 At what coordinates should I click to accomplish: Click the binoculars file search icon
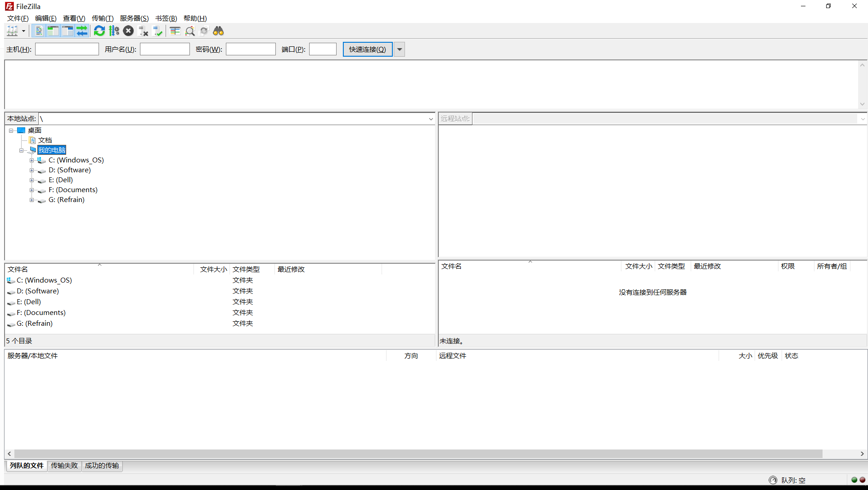(218, 31)
